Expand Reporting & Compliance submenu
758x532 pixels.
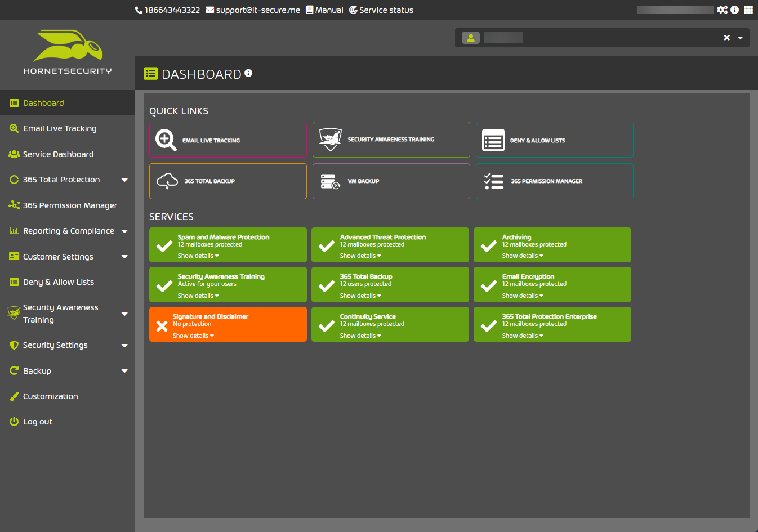[x=124, y=231]
